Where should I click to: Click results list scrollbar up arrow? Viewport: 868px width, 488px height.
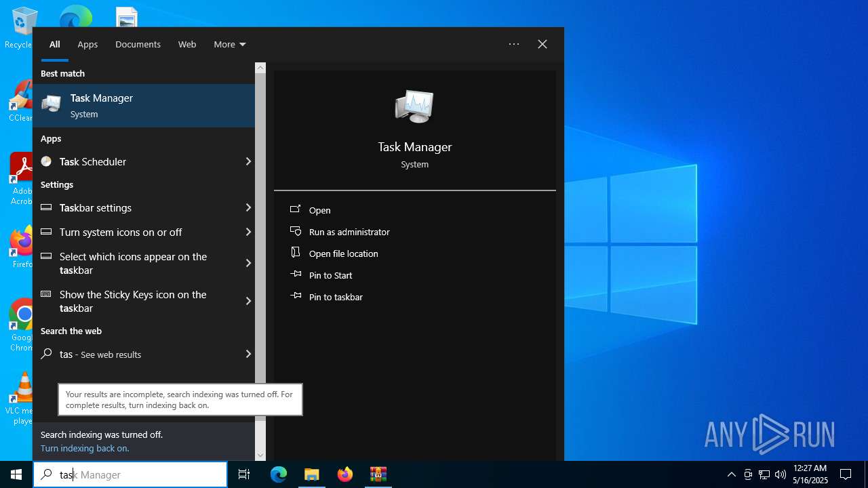click(x=260, y=68)
